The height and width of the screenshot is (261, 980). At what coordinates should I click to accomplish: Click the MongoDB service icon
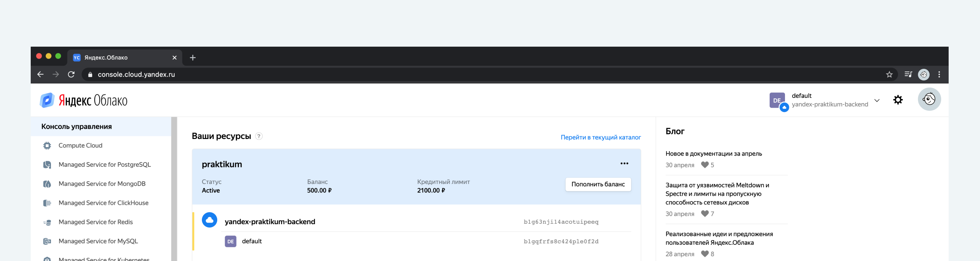(47, 184)
